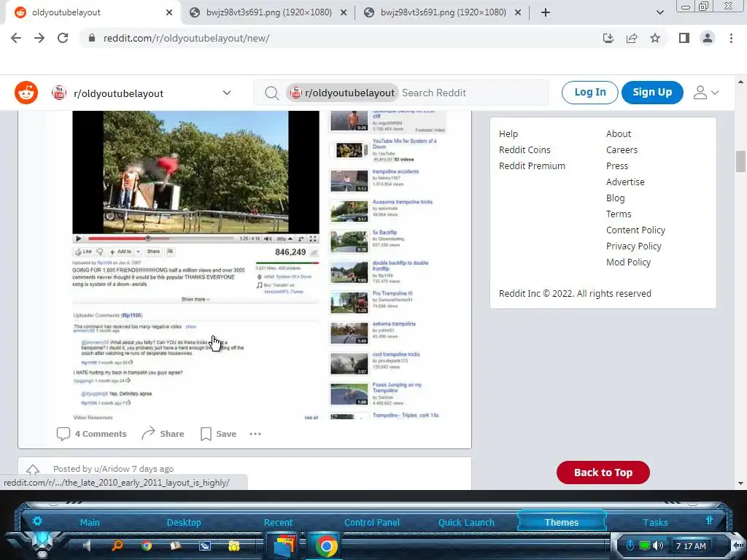747x560 pixels.
Task: Open a new browser tab
Action: coord(546,12)
